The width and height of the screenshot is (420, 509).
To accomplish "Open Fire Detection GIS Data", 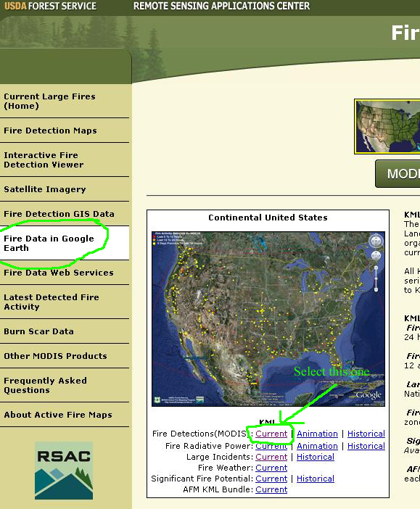I will tap(59, 214).
